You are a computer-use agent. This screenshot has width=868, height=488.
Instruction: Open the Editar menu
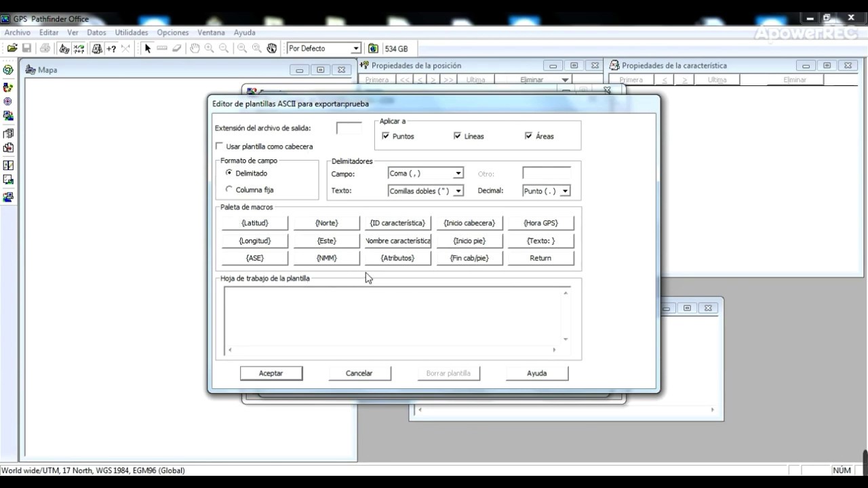coord(49,33)
